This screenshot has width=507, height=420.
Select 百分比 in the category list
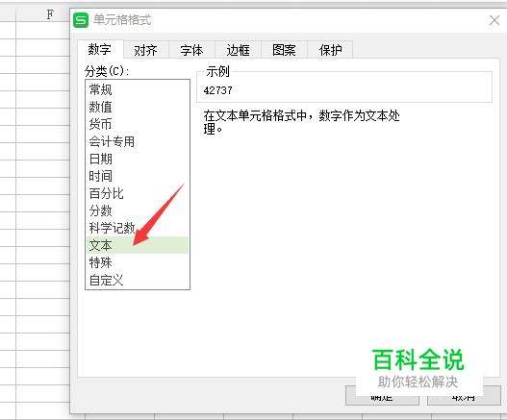pyautogui.click(x=138, y=193)
